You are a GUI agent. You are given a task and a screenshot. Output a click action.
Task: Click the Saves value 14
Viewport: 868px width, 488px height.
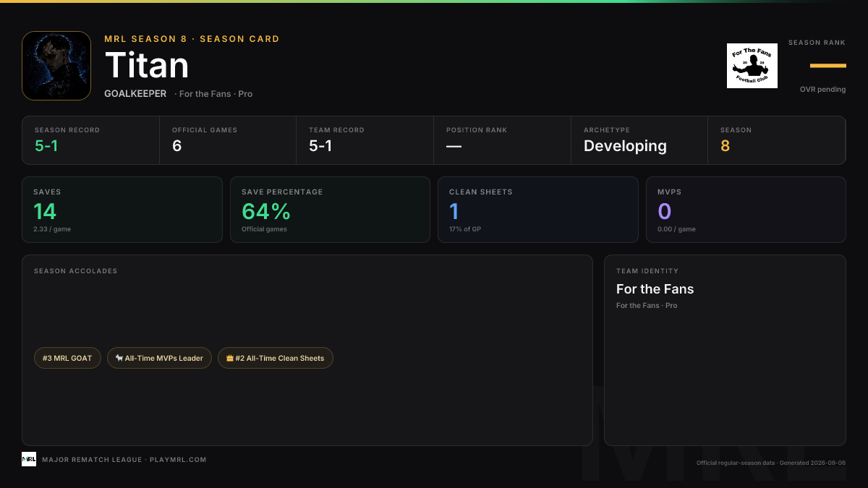tap(45, 212)
